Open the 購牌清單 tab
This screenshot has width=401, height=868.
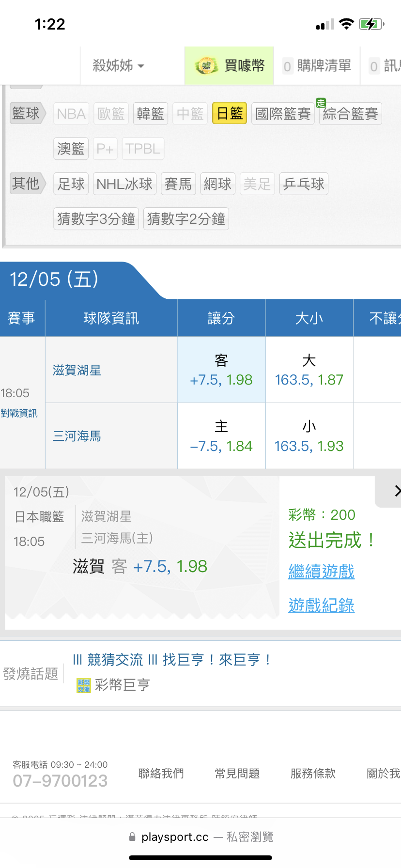tap(317, 65)
